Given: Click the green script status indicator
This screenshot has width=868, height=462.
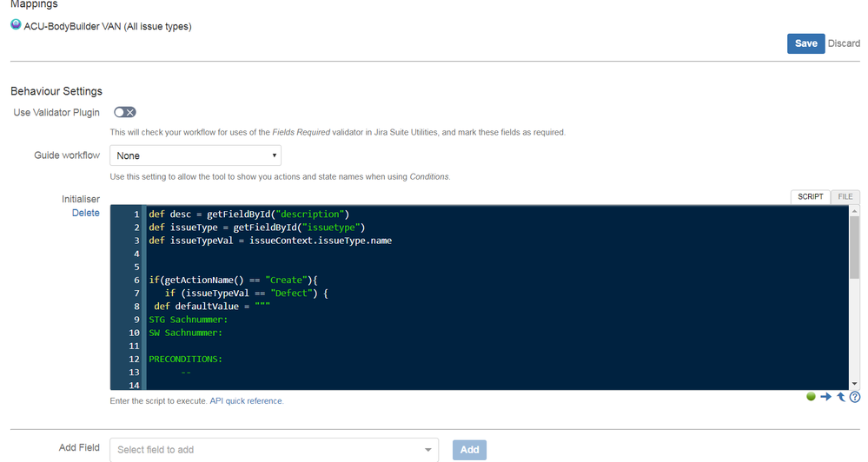Looking at the screenshot, I should pyautogui.click(x=811, y=396).
